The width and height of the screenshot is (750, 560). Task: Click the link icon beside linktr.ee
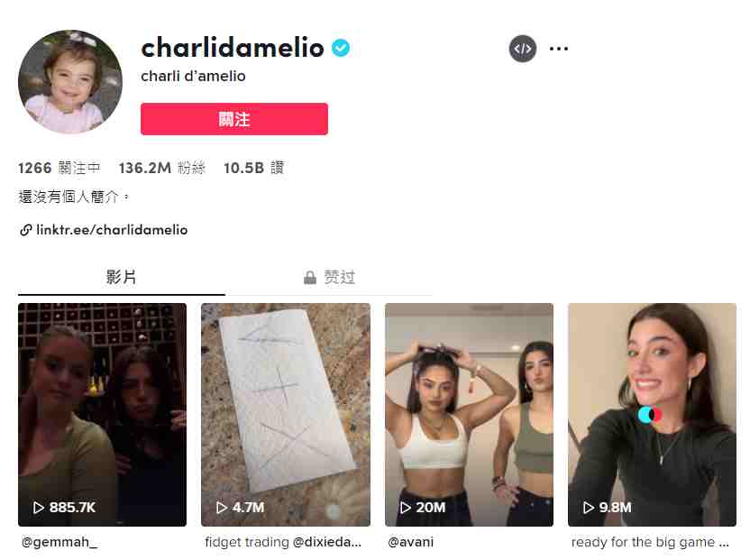click(26, 230)
